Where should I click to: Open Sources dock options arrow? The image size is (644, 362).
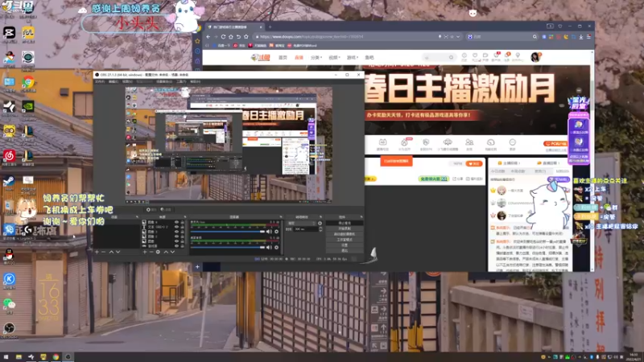185,216
